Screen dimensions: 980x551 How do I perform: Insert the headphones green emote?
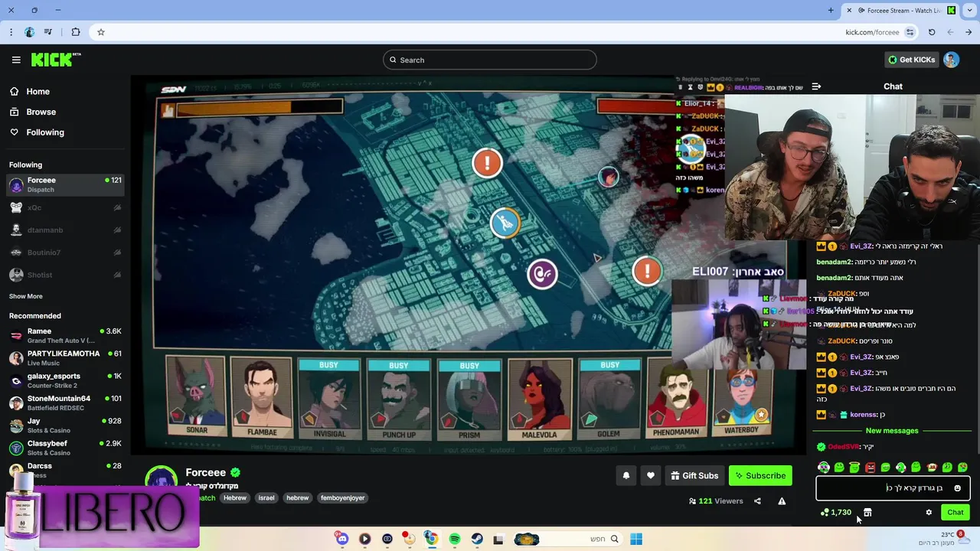tap(823, 467)
